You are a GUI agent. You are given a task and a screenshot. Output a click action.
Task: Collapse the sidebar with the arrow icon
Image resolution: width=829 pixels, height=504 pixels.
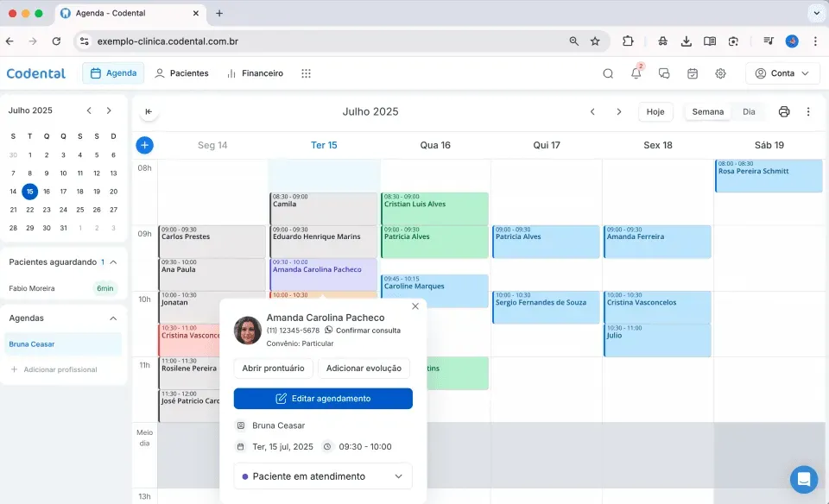(x=149, y=111)
